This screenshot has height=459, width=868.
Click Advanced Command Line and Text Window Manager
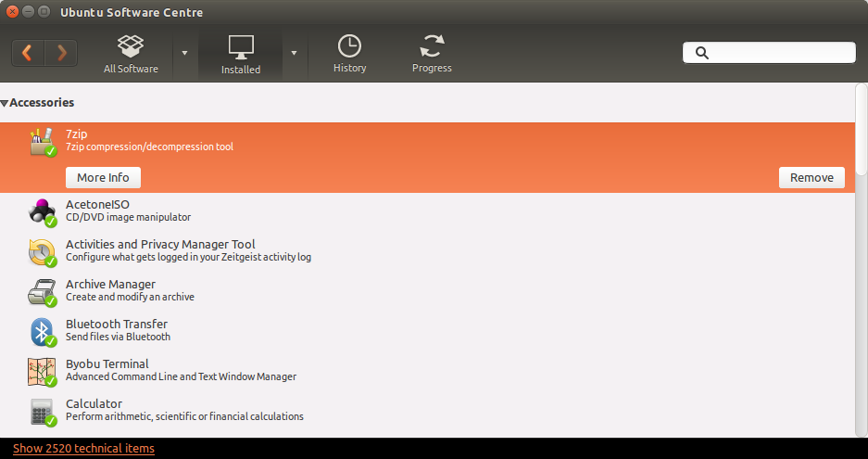[181, 377]
